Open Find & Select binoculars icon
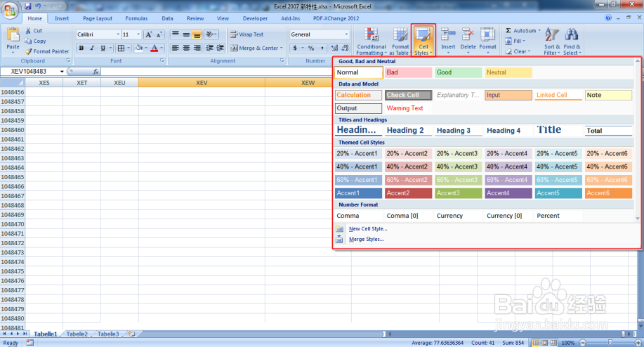Viewport: 644px width, 347px height. (x=572, y=35)
